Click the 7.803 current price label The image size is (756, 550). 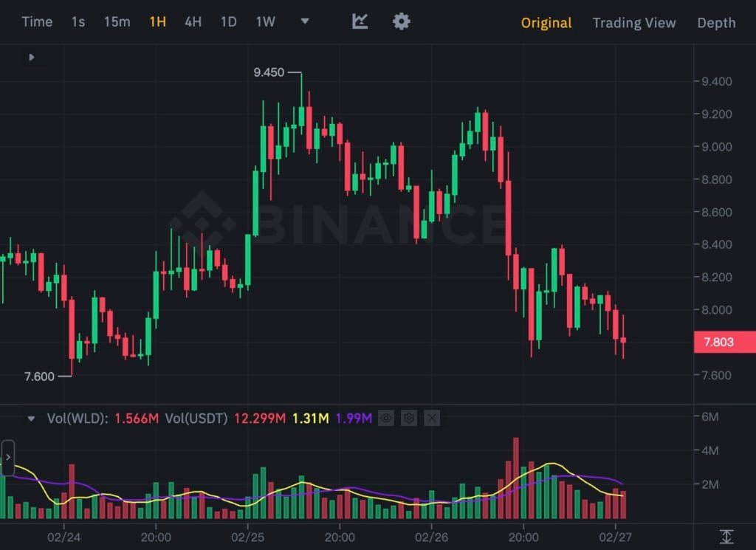coord(718,342)
